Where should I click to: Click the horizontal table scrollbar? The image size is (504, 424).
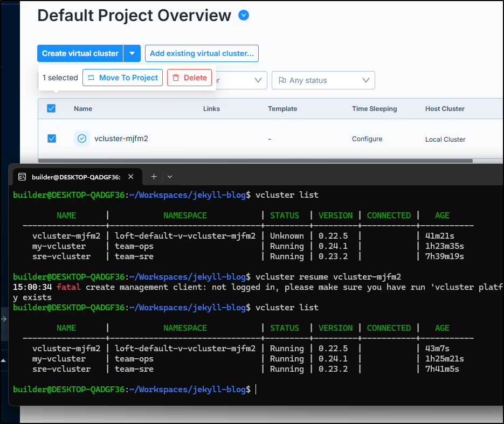[256, 161]
